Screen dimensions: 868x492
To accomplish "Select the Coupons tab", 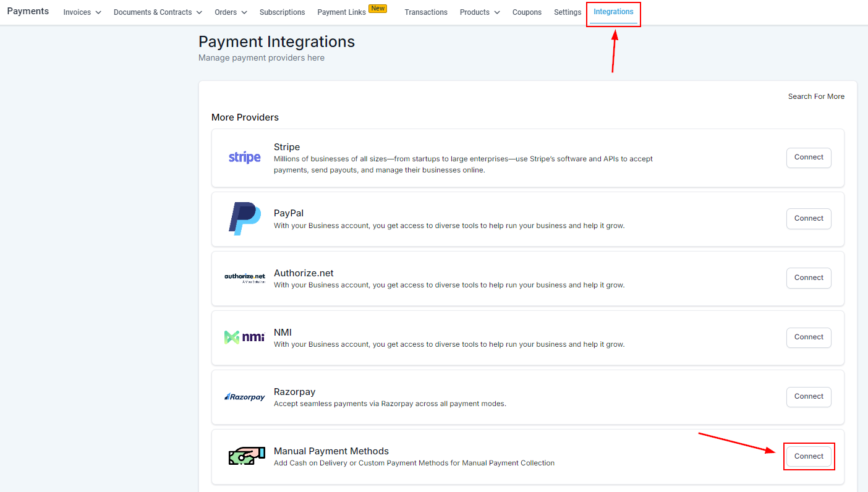I will [x=527, y=12].
